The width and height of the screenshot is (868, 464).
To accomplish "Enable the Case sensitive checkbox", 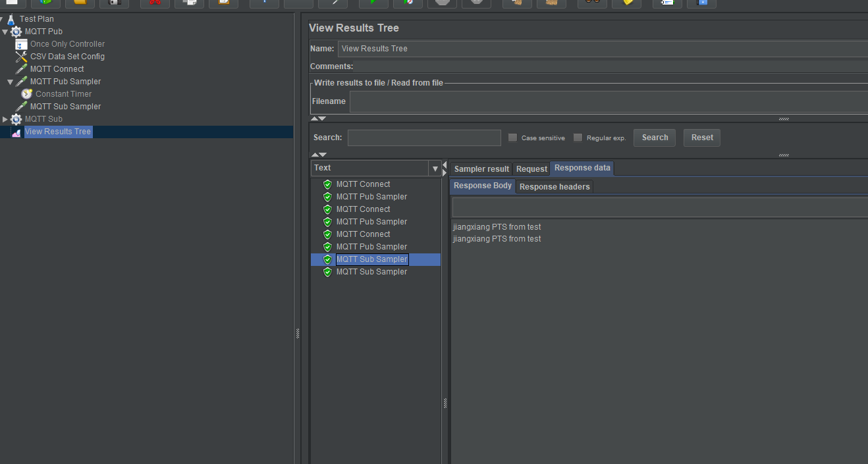I will click(512, 138).
